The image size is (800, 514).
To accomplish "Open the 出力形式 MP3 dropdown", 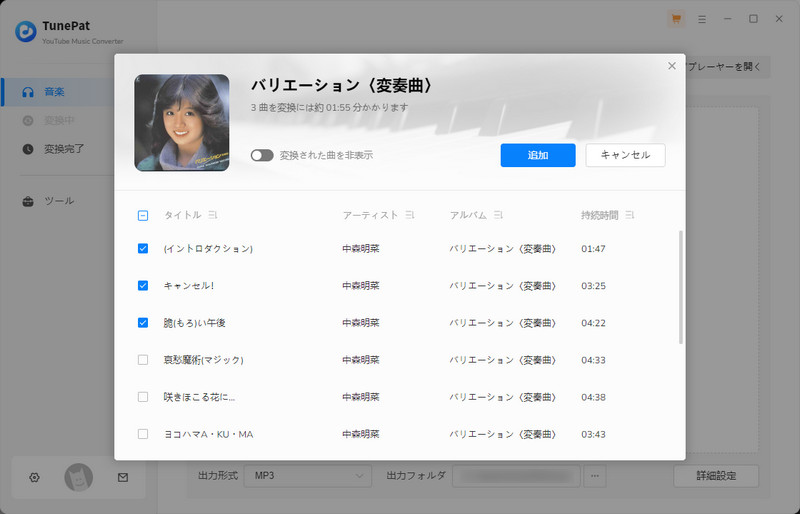I will pyautogui.click(x=308, y=476).
